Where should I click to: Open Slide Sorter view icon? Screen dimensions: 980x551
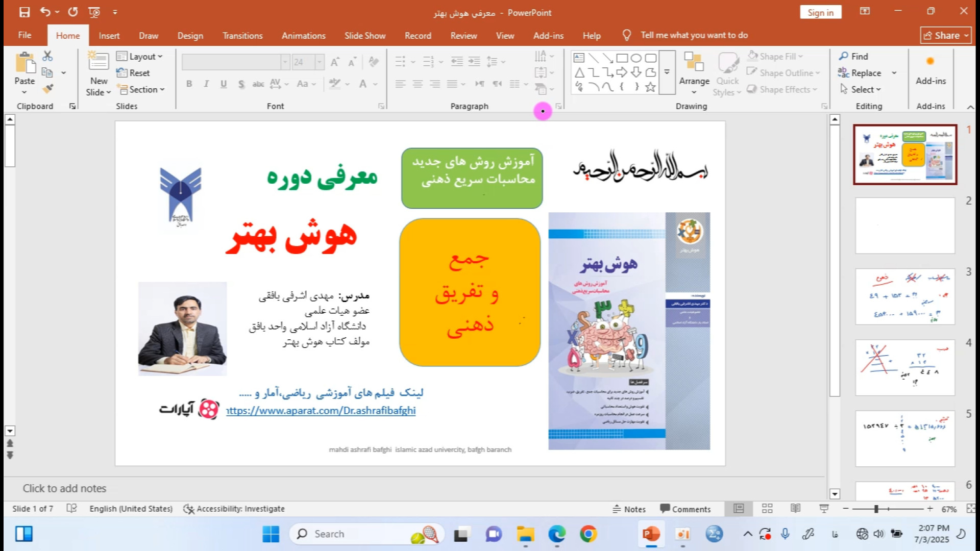pyautogui.click(x=767, y=509)
